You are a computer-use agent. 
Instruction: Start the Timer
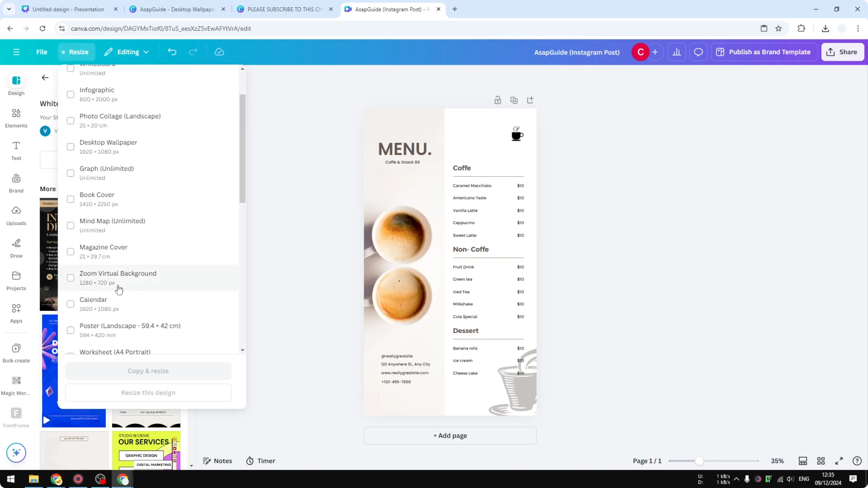tap(261, 461)
